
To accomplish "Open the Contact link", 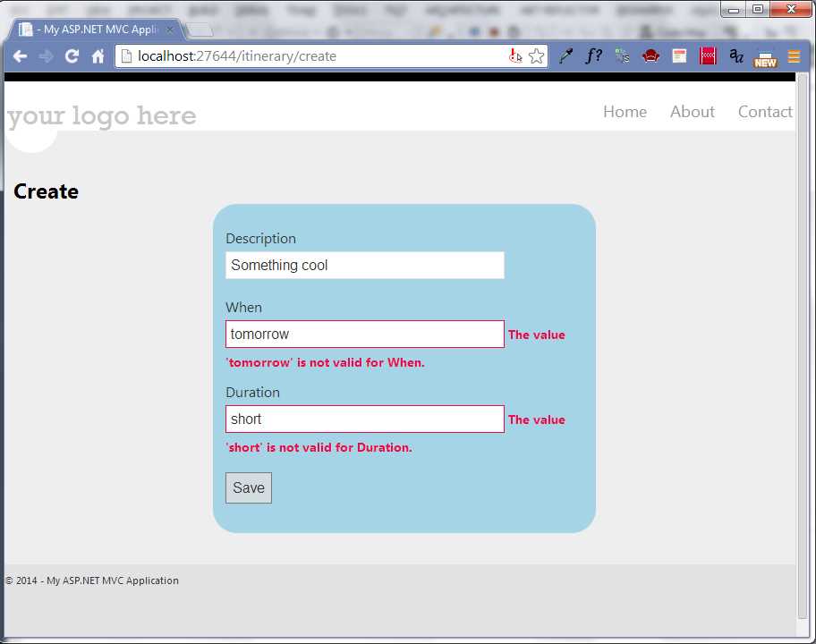I will click(765, 111).
